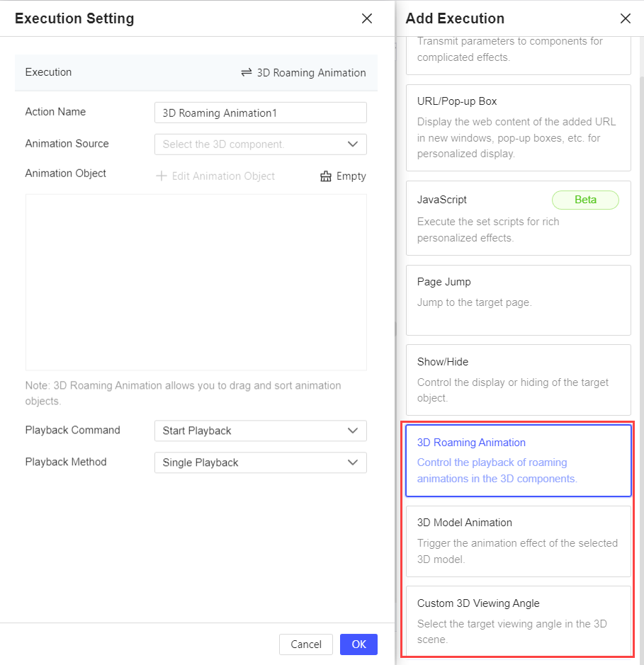This screenshot has width=644, height=665.
Task: Select the URL/Pop-up Box execution card
Action: pyautogui.click(x=518, y=127)
